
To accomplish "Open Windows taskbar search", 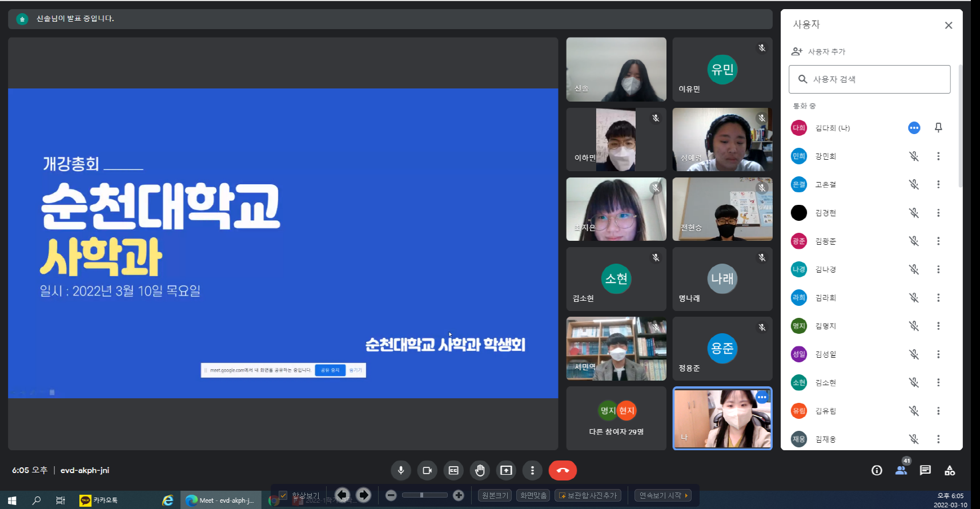I will tap(37, 500).
